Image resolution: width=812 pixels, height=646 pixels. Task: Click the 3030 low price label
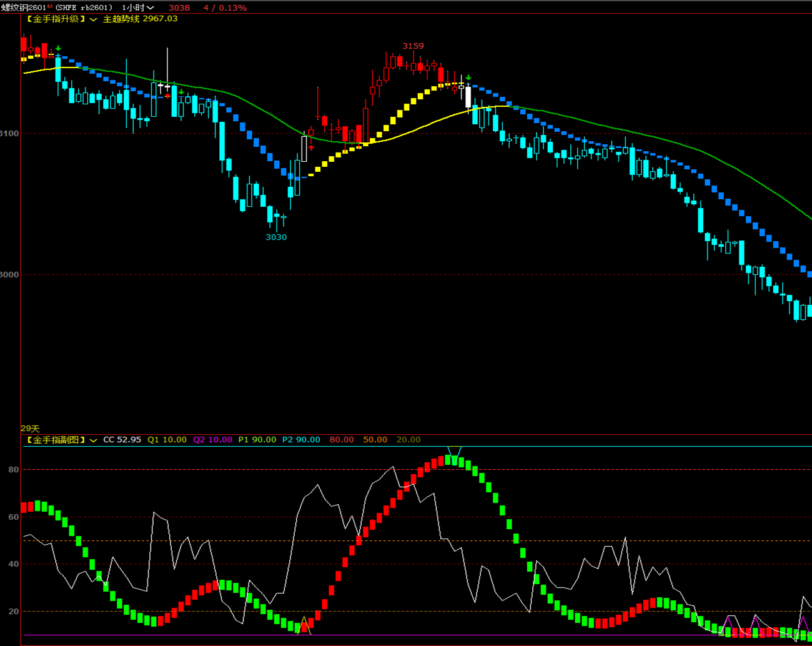(x=276, y=237)
